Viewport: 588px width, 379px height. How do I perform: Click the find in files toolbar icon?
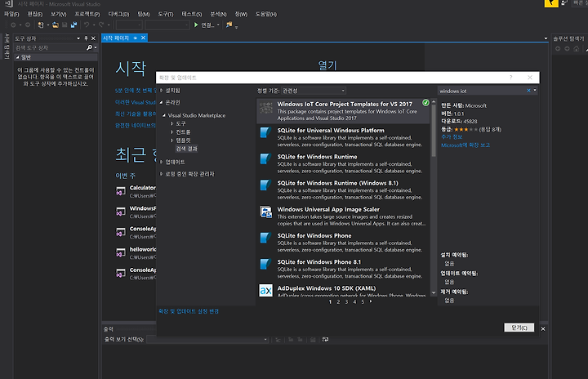click(229, 25)
